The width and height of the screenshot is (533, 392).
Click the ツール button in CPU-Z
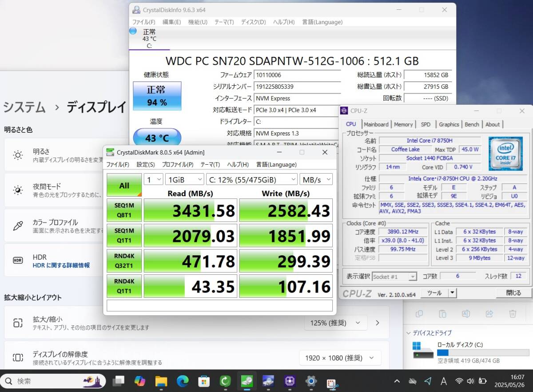(x=434, y=293)
